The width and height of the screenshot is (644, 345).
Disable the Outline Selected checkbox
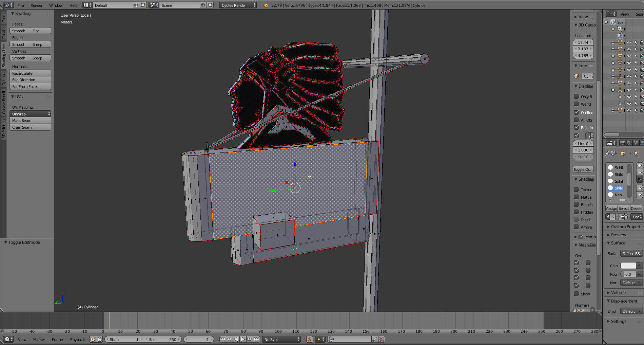click(x=576, y=112)
